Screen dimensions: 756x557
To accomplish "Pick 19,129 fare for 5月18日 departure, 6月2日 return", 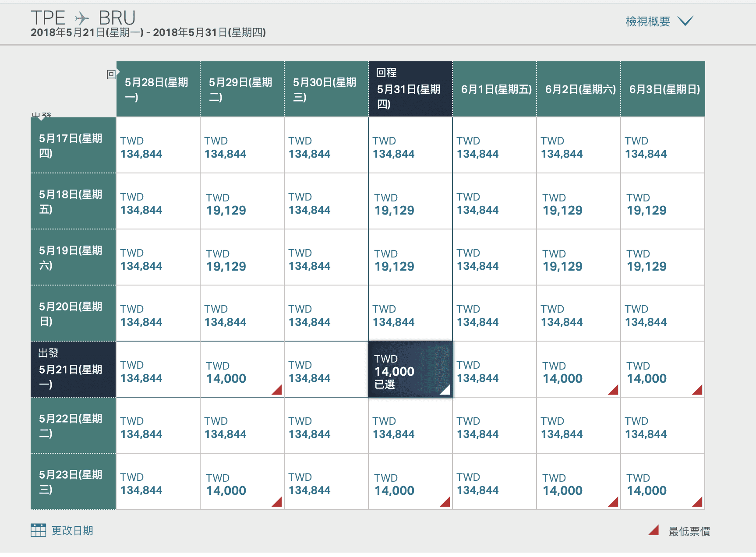I will pyautogui.click(x=579, y=201).
